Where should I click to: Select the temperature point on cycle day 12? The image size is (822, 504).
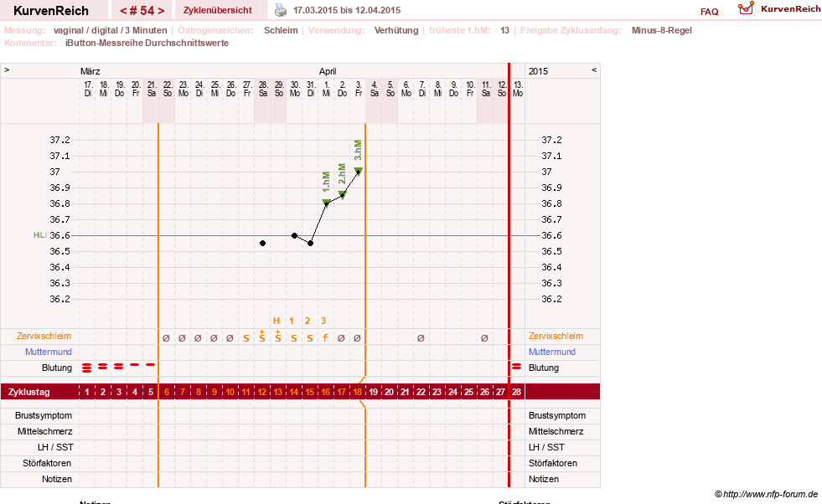point(262,243)
